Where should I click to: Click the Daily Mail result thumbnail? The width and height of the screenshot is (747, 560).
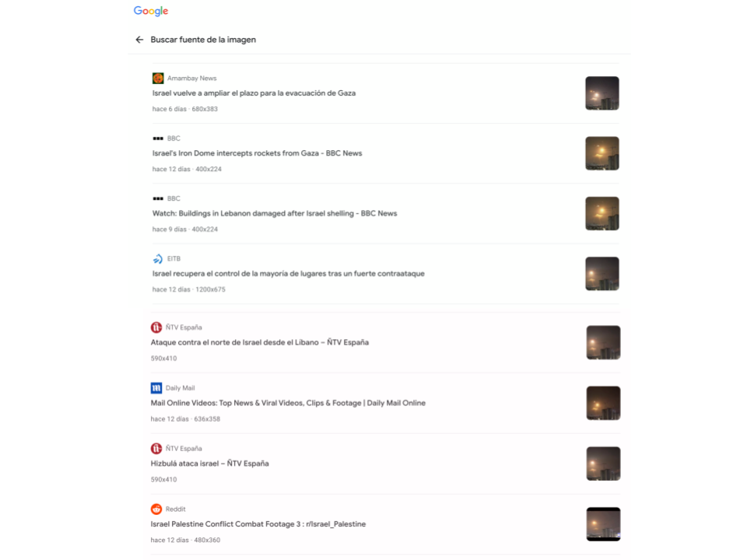(x=603, y=403)
